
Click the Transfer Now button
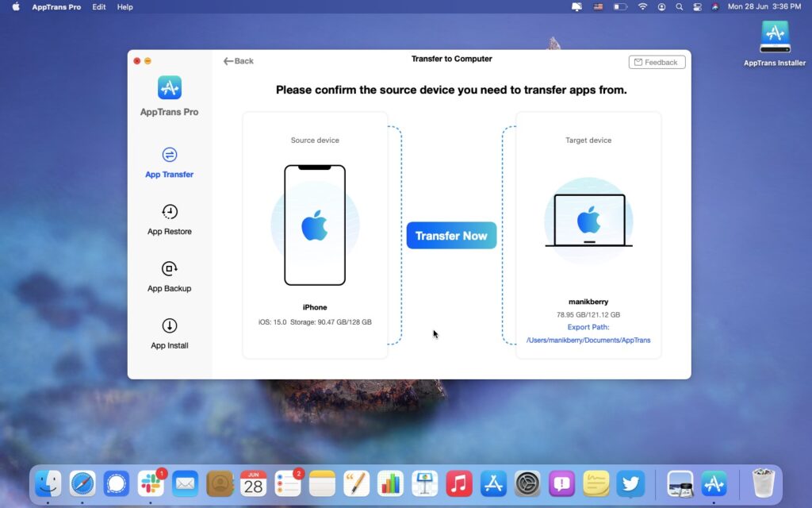(x=451, y=235)
